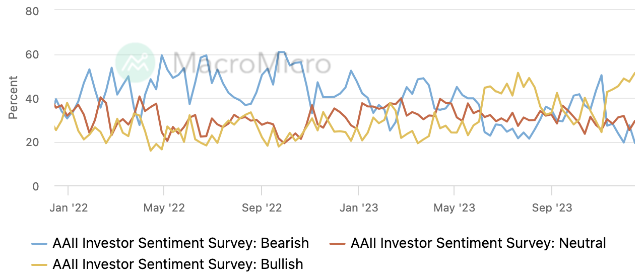Click the May '22 x-axis label

pos(163,207)
